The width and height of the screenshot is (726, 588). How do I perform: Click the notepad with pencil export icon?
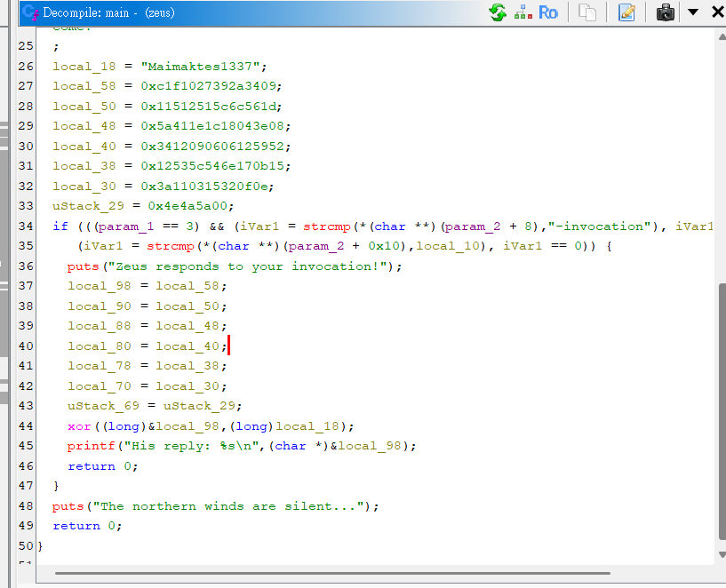[x=626, y=12]
